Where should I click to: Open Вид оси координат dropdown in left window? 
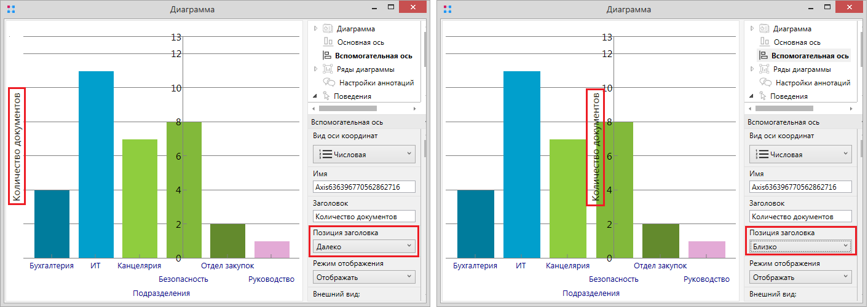[x=364, y=154]
